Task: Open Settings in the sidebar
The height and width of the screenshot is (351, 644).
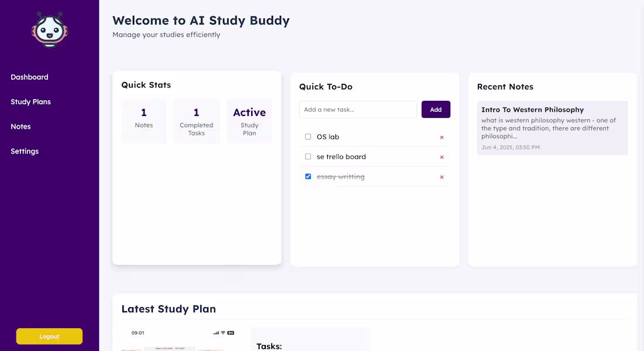Action: (x=25, y=151)
